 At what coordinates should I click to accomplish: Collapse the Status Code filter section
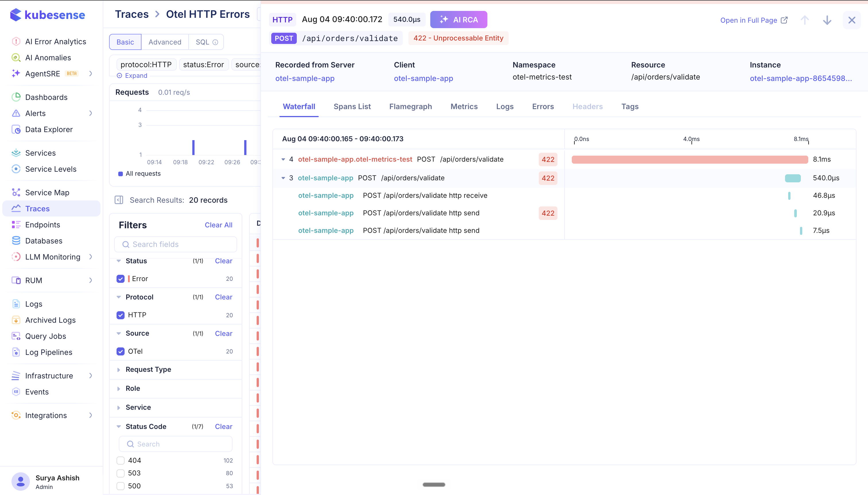119,426
